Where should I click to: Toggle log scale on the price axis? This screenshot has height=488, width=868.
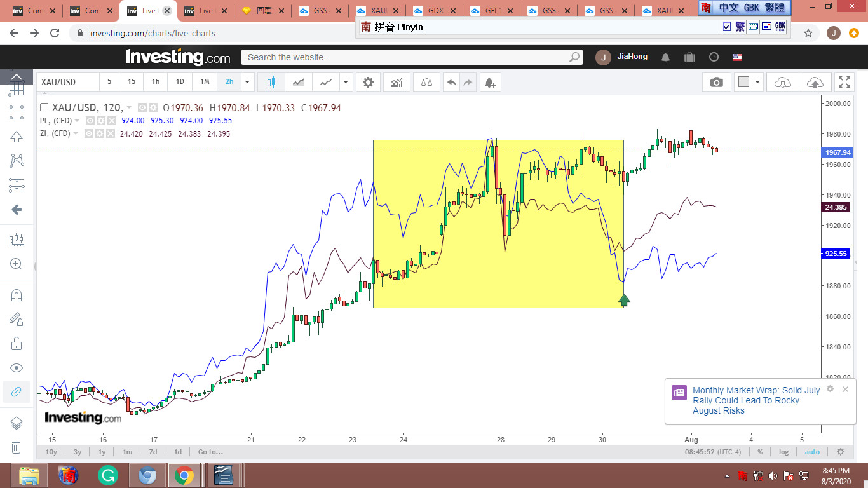784,452
